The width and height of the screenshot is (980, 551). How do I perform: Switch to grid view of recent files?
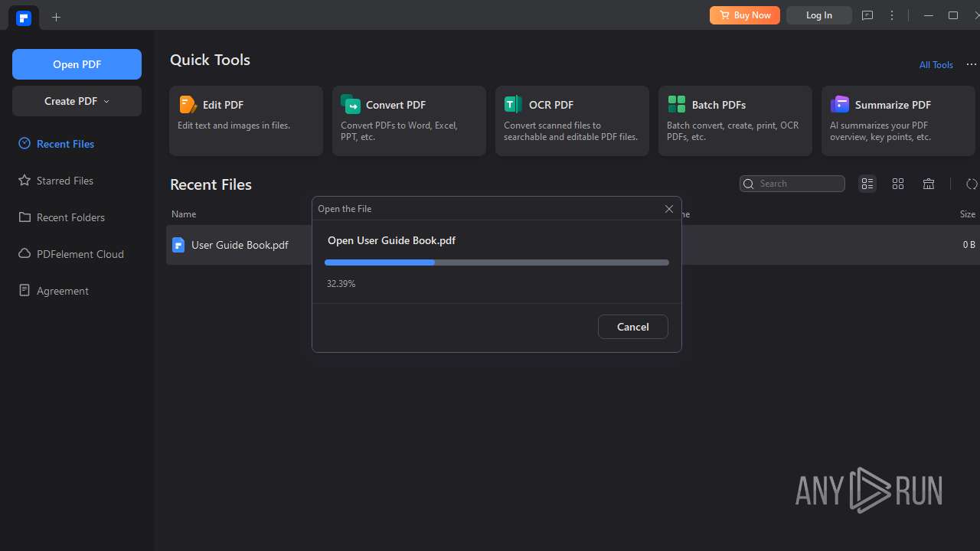click(x=898, y=184)
